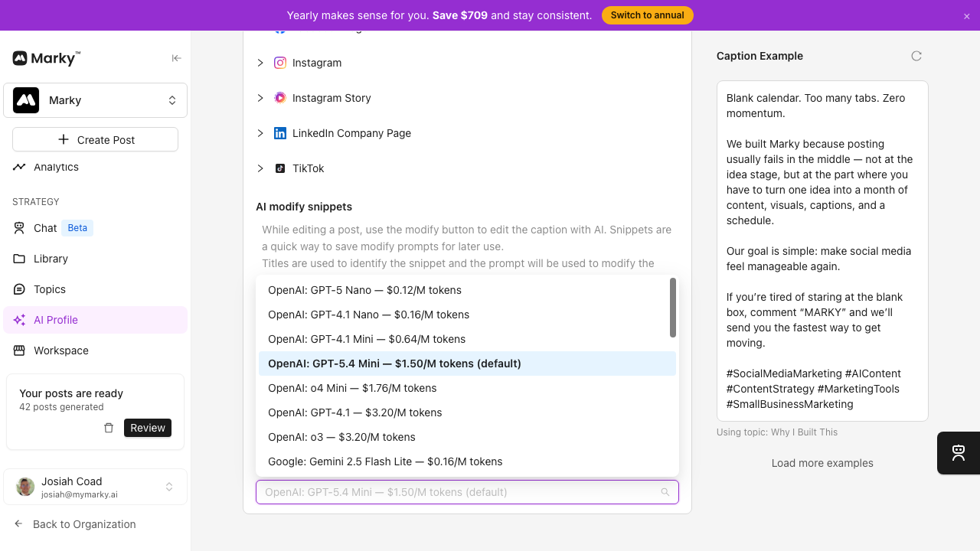The image size is (980, 551).
Task: Click Load more examples link
Action: coord(822,463)
